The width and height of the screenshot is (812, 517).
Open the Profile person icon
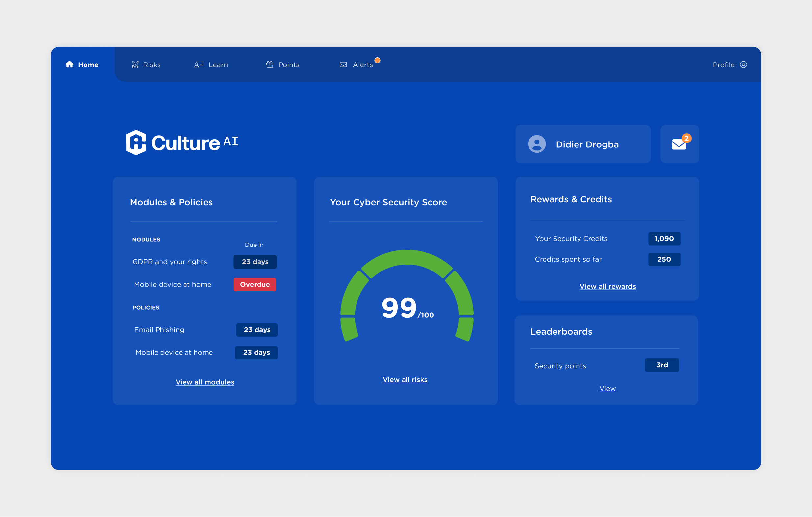tap(744, 65)
